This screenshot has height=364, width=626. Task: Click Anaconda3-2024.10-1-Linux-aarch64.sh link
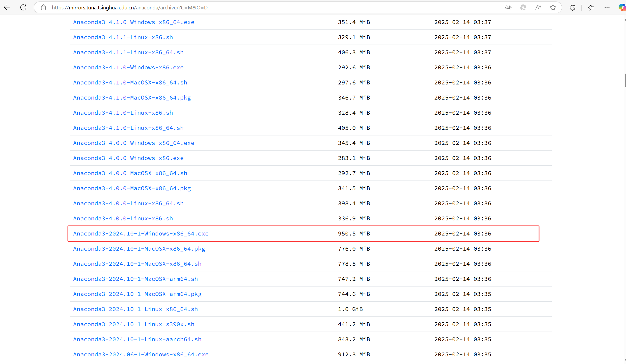click(x=137, y=339)
